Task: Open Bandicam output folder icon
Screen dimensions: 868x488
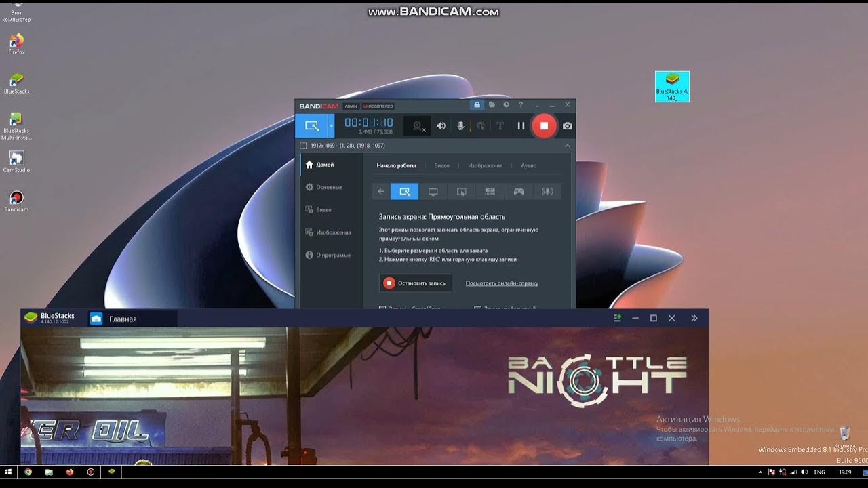Action: click(x=492, y=105)
